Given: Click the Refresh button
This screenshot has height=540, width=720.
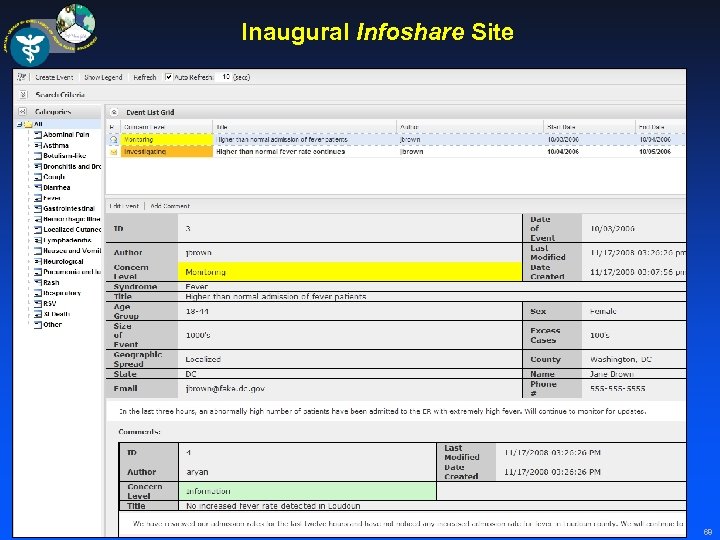Looking at the screenshot, I should 145,77.
